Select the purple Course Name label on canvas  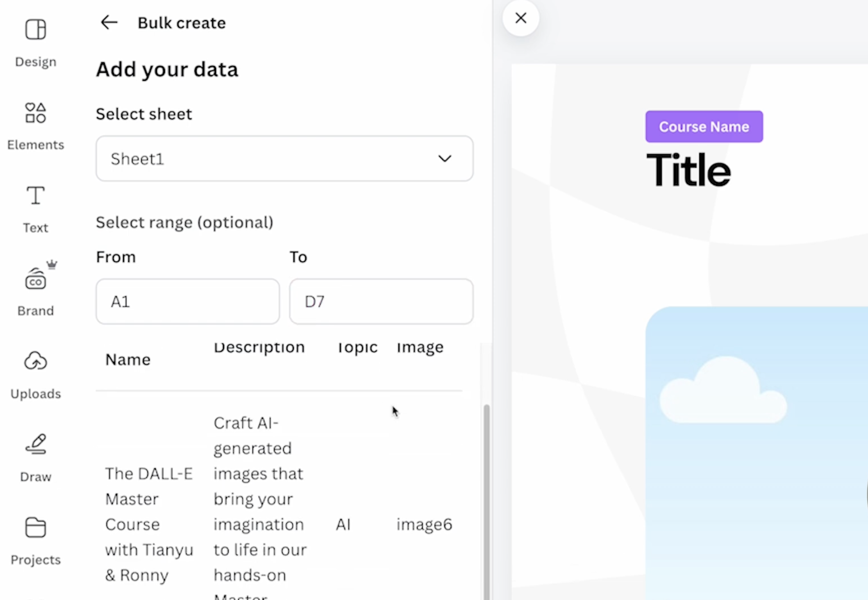(704, 127)
